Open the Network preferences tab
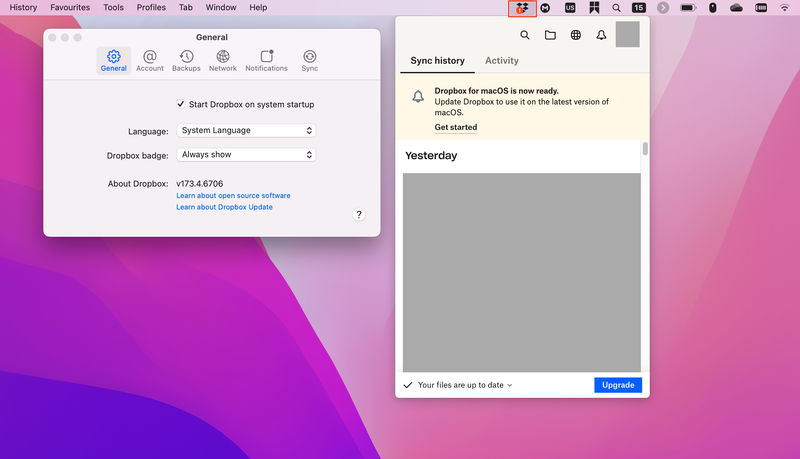Viewport: 800px width, 459px height. coord(222,61)
